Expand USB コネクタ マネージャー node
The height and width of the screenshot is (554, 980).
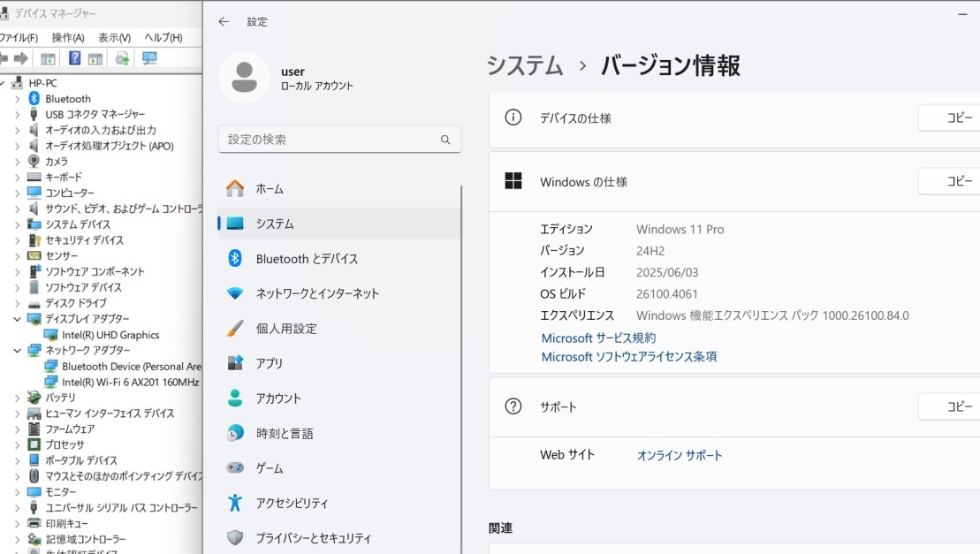click(18, 114)
